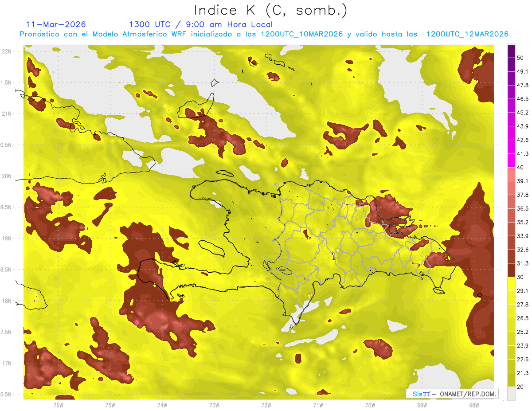
Task: Click legend value 43.9
Action: click(523, 126)
